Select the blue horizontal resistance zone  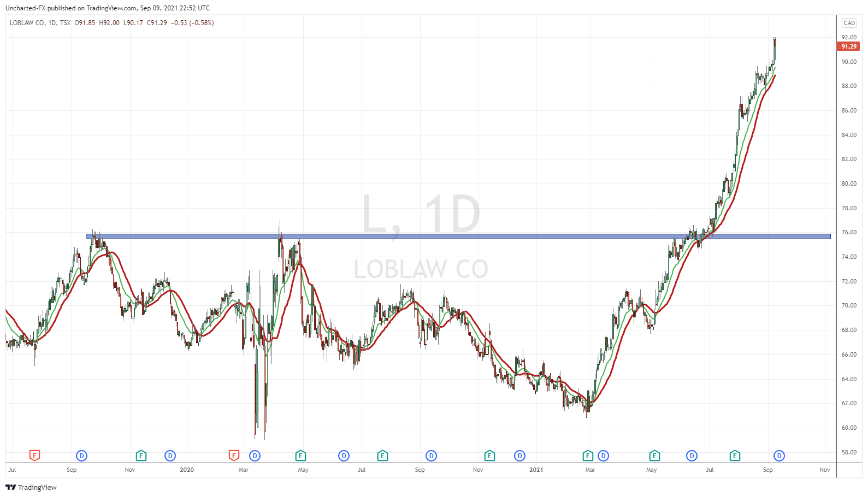(x=458, y=236)
